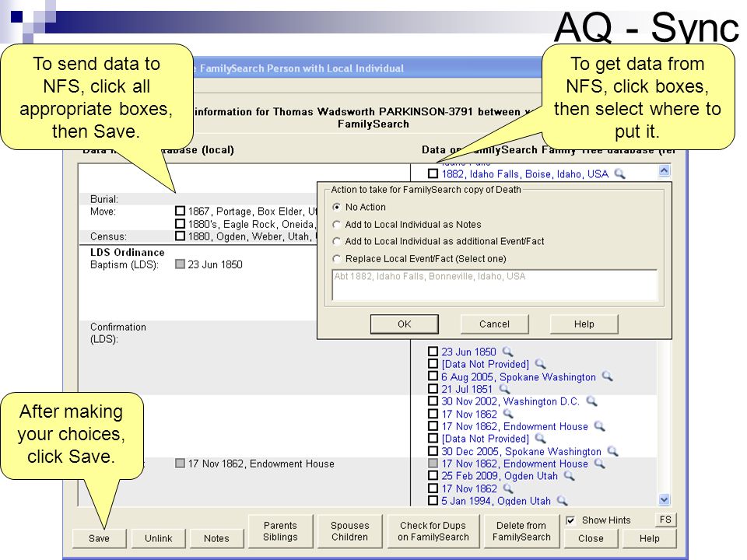Click magnifier beside FamilySearch 23 Jun 1850 entry

pyautogui.click(x=507, y=352)
